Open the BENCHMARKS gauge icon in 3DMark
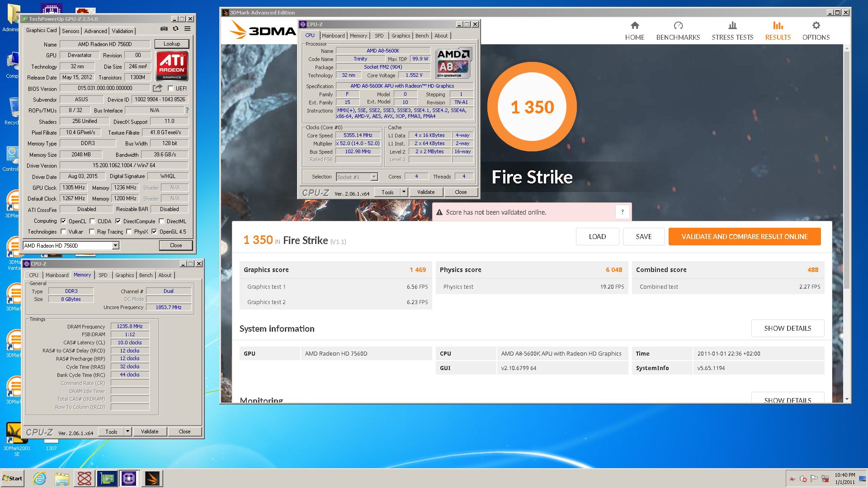868x488 pixels. (x=678, y=25)
